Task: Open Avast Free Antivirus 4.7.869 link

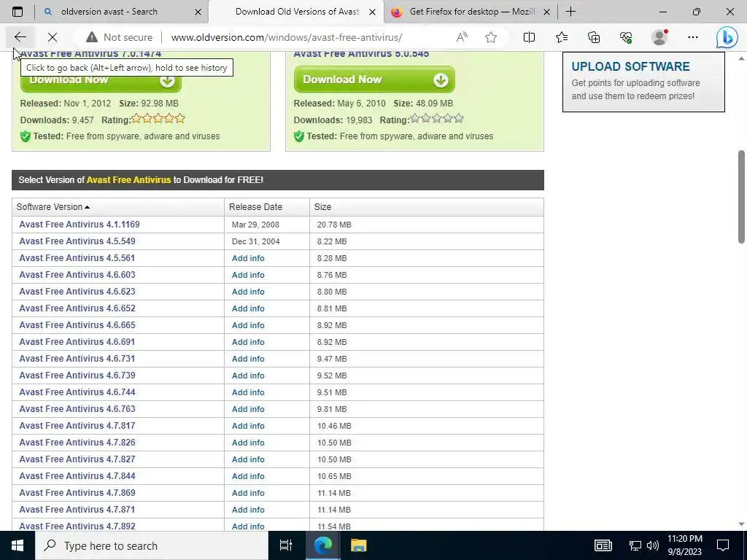Action: (77, 492)
